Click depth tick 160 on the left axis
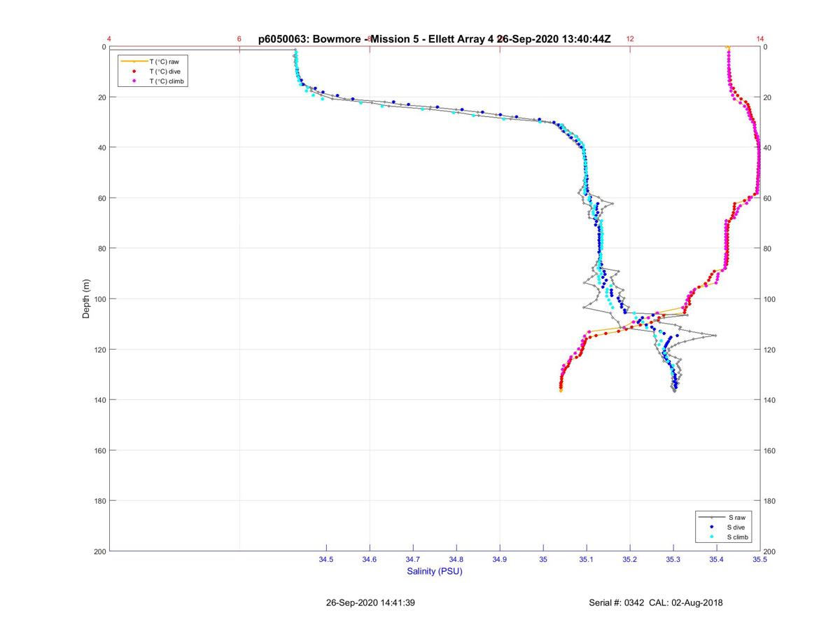 [100, 450]
